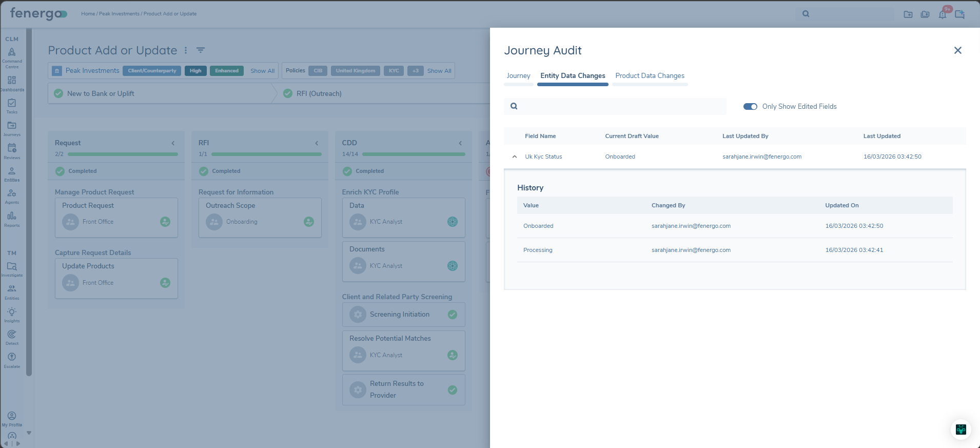The image size is (980, 448).
Task: Open CLM Entities in the sidebar
Action: 12,174
